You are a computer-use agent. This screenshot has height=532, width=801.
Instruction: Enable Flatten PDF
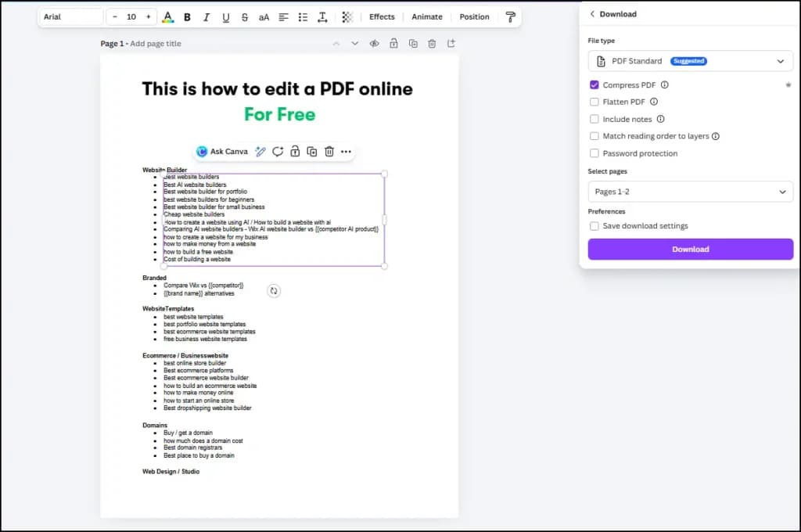coord(594,102)
